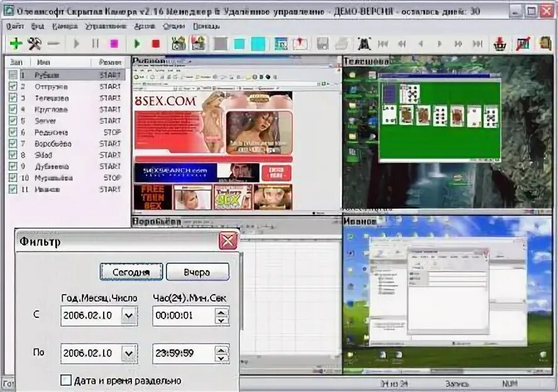Toggle checkbox for camera row 1
The width and height of the screenshot is (558, 392).
point(13,75)
